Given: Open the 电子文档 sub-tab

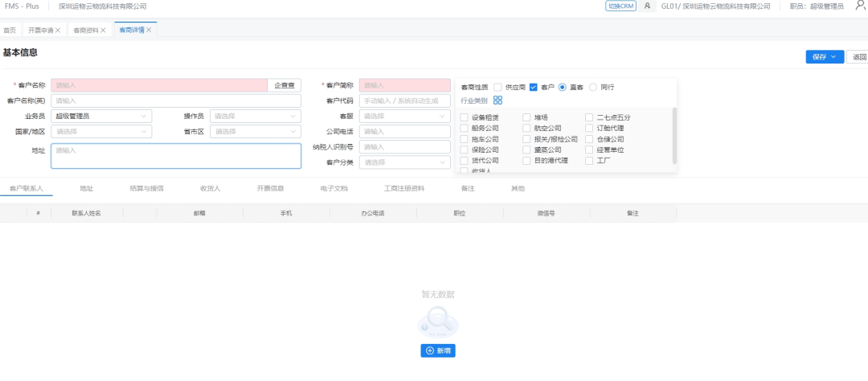Looking at the screenshot, I should 334,188.
